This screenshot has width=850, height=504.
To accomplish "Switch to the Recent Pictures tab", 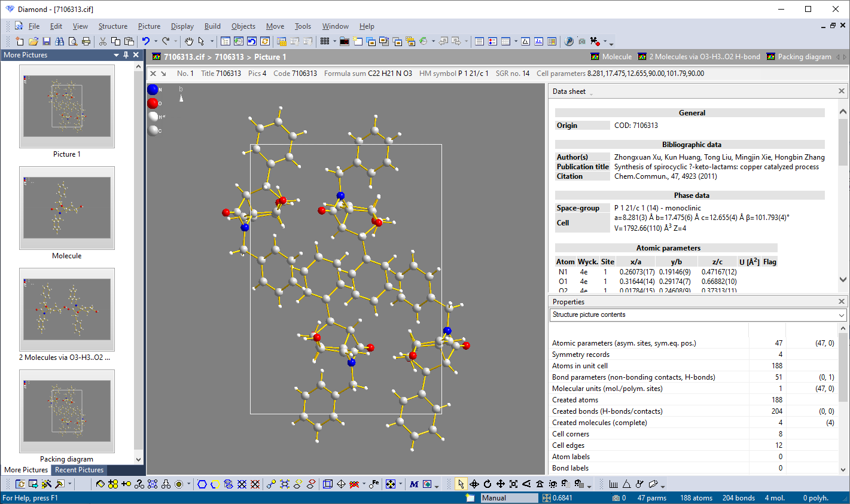I will (78, 470).
